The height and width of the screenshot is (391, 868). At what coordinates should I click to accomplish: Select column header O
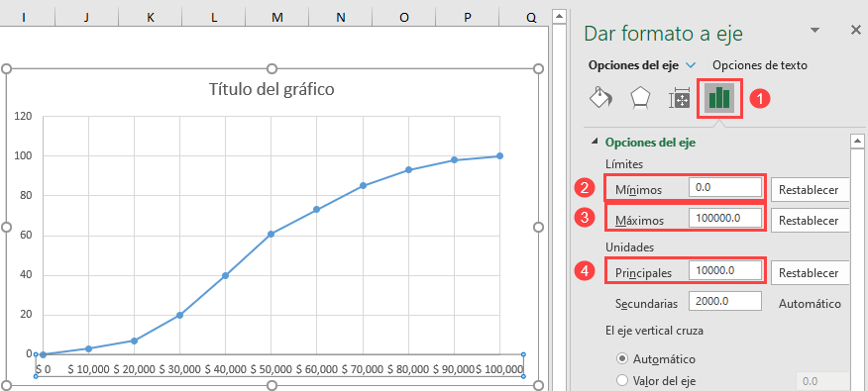pos(404,18)
